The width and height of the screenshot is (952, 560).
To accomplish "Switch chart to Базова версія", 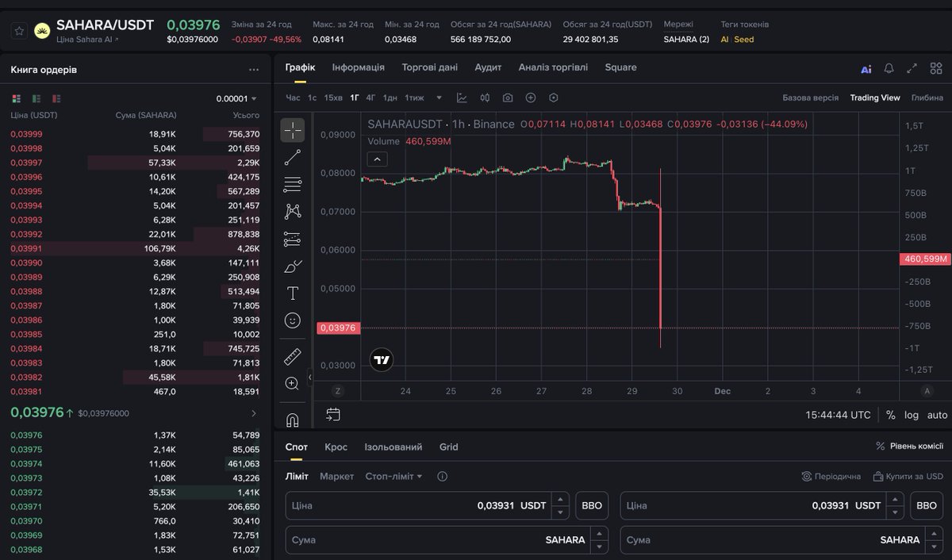I will [810, 98].
